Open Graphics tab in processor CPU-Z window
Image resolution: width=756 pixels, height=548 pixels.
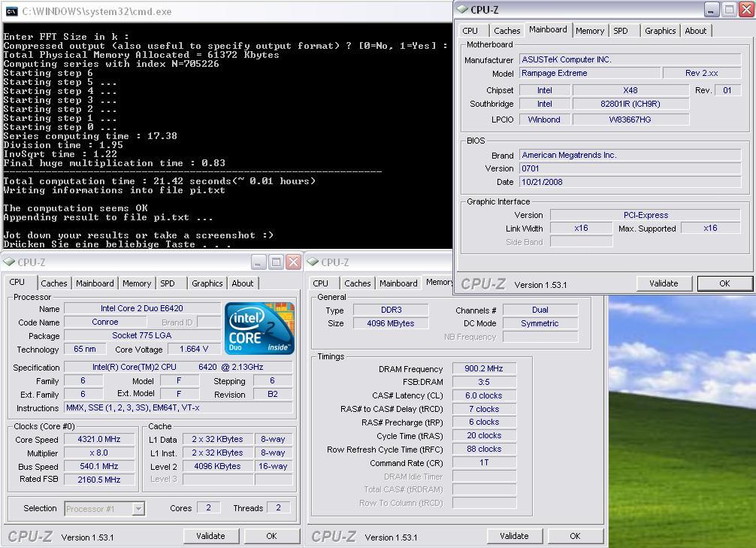coord(207,283)
